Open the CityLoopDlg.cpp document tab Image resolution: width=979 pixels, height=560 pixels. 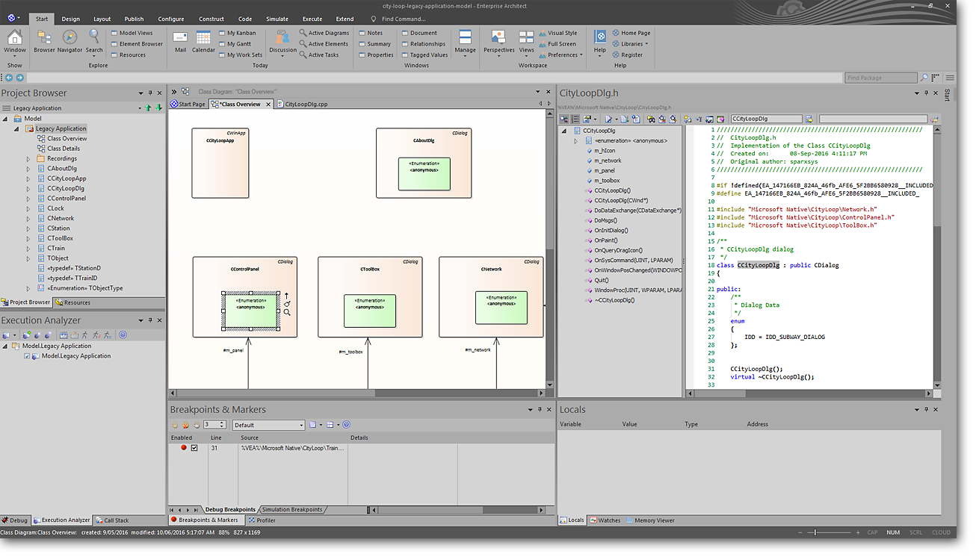(306, 105)
